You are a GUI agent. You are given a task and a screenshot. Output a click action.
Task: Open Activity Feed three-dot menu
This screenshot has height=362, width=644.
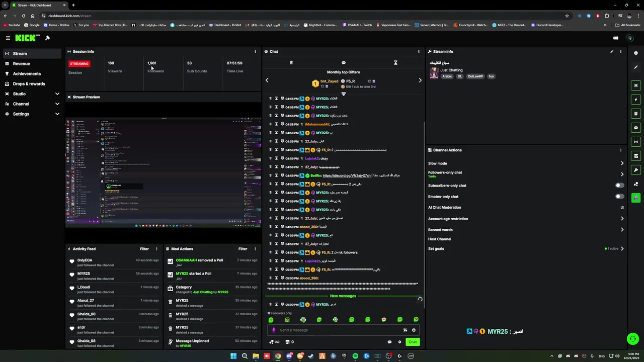click(156, 249)
